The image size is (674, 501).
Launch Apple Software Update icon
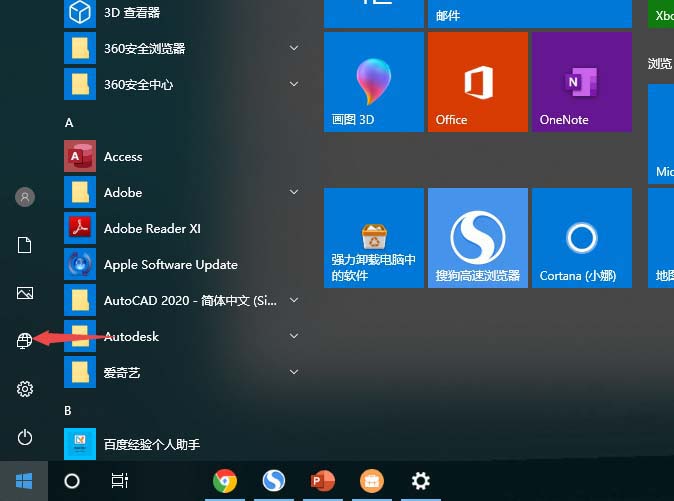[80, 264]
